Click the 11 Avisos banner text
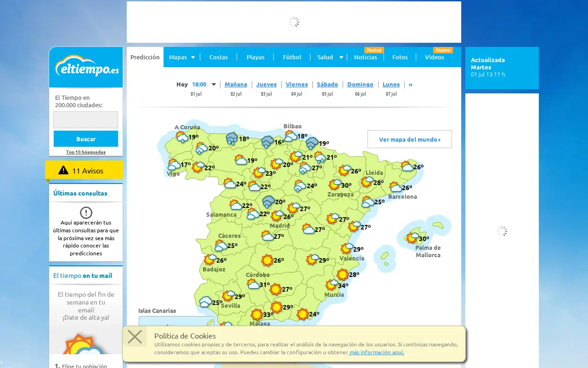The width and height of the screenshot is (588, 368). pyautogui.click(x=88, y=171)
